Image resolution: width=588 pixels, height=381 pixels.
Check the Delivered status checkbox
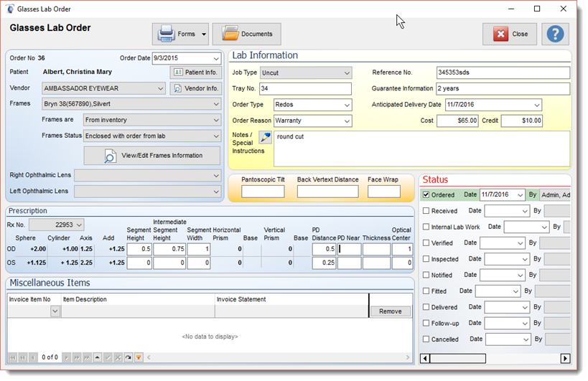click(x=426, y=307)
